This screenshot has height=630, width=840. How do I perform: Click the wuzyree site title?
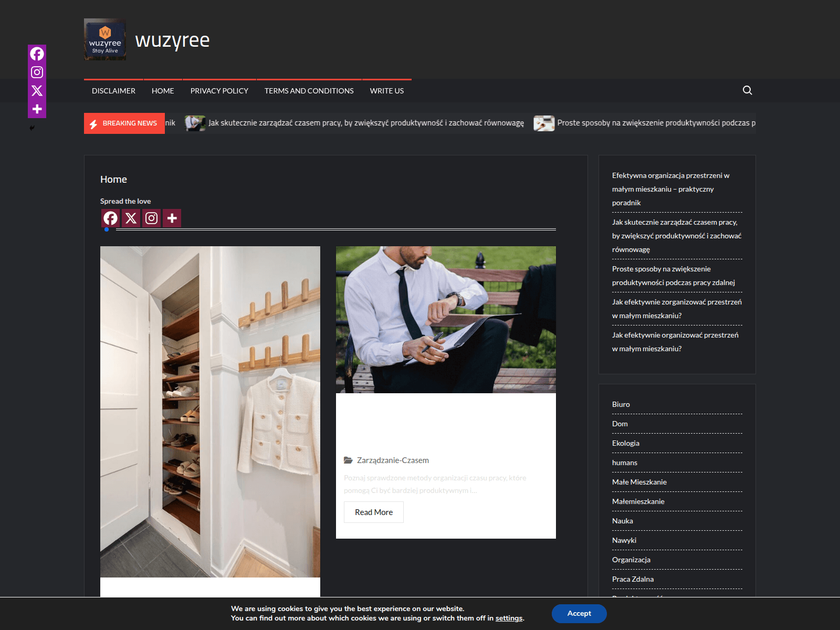(x=172, y=40)
